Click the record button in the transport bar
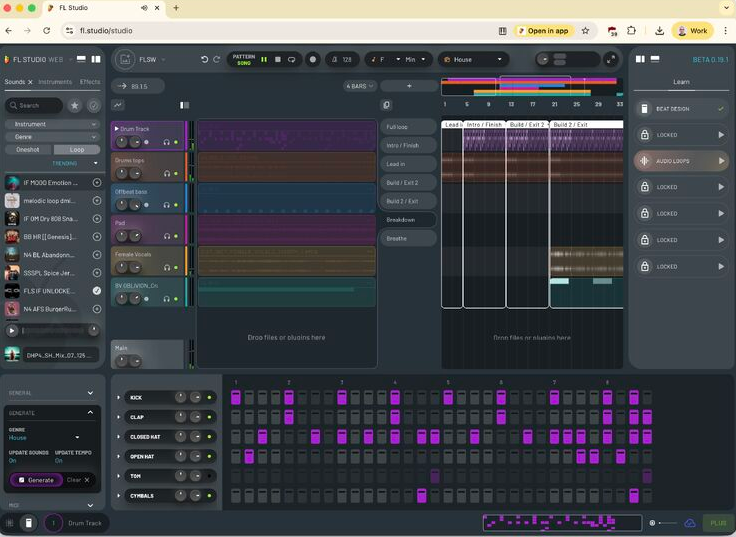This screenshot has width=736, height=537. click(x=312, y=60)
